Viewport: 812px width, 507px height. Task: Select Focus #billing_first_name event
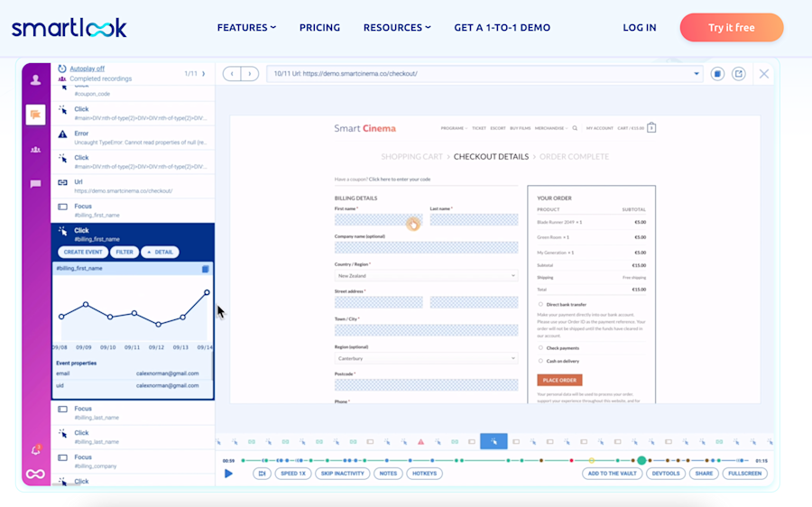click(133, 210)
